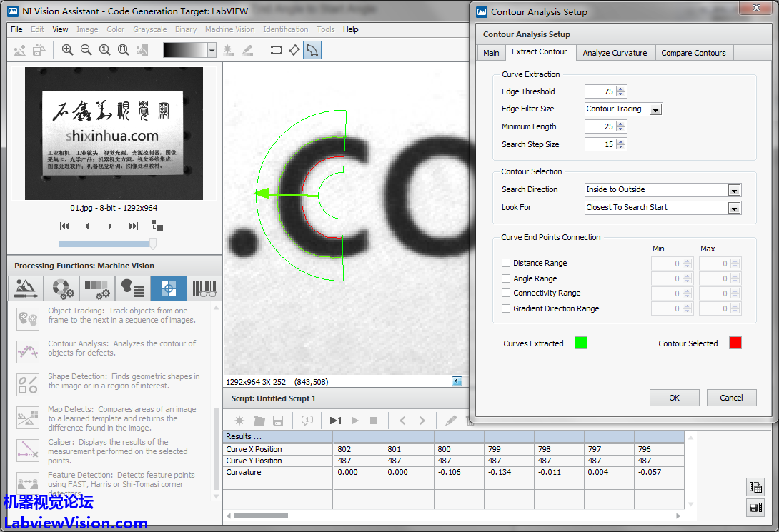The height and width of the screenshot is (532, 779).
Task: Open the barcode Identification functions palette
Action: tap(204, 288)
